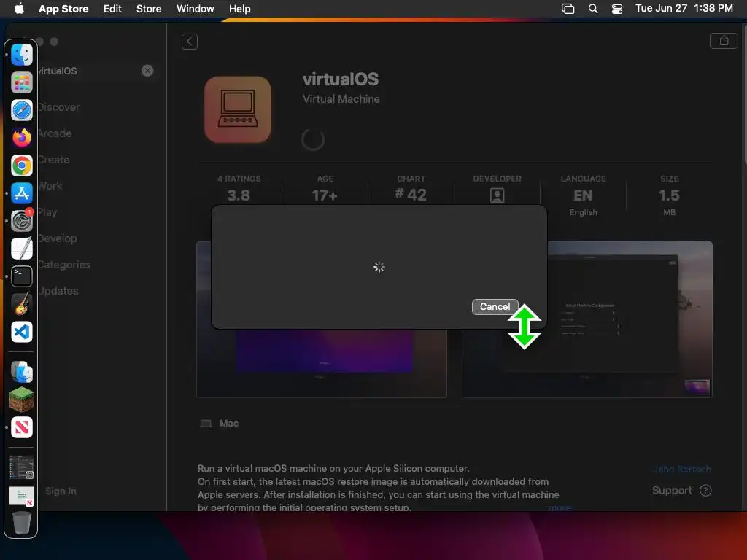Click Sign In in the sidebar
The width and height of the screenshot is (747, 560).
[x=61, y=491]
